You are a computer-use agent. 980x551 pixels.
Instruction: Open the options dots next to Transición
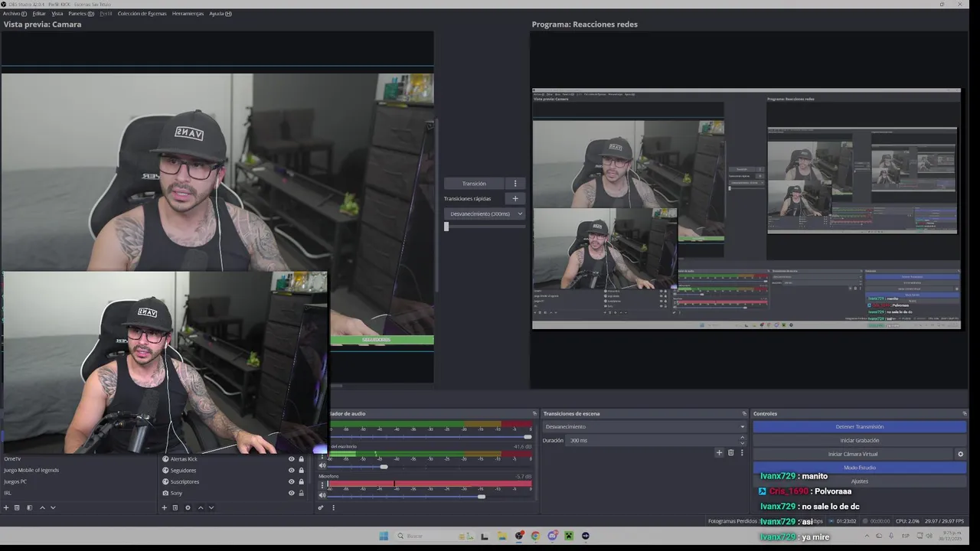[515, 184]
